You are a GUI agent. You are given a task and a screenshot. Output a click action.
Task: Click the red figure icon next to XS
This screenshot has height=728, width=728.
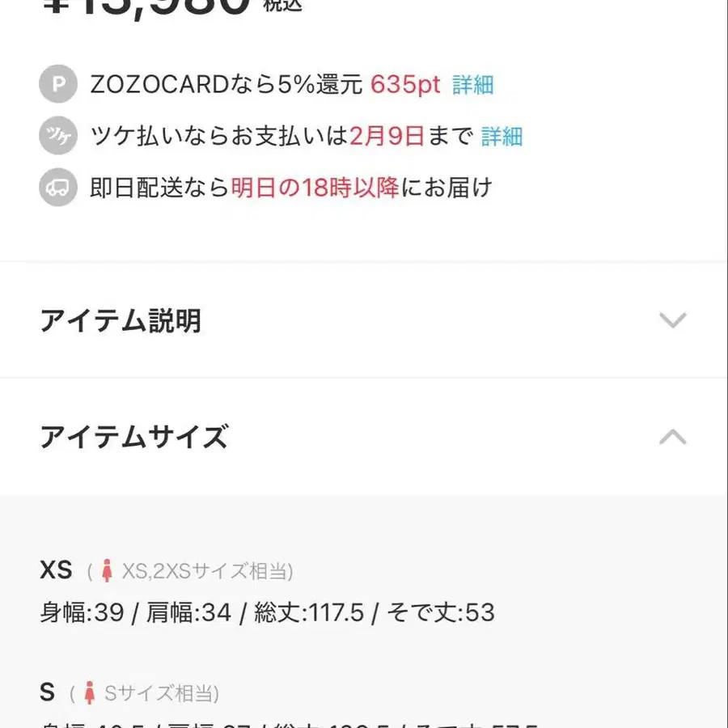[x=108, y=570]
